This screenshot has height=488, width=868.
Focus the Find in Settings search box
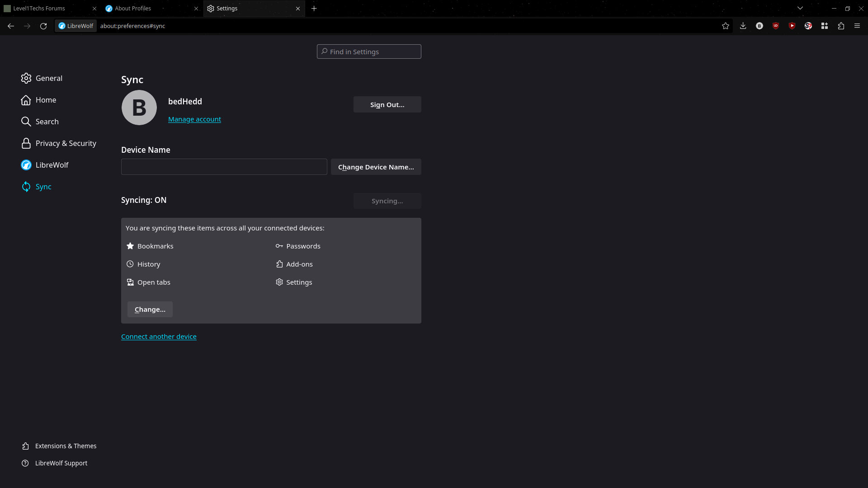[x=369, y=52]
